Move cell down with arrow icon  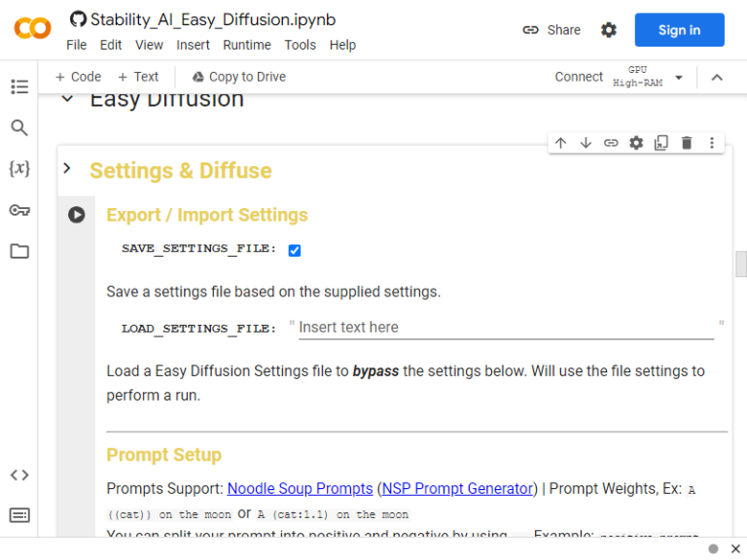pos(586,143)
